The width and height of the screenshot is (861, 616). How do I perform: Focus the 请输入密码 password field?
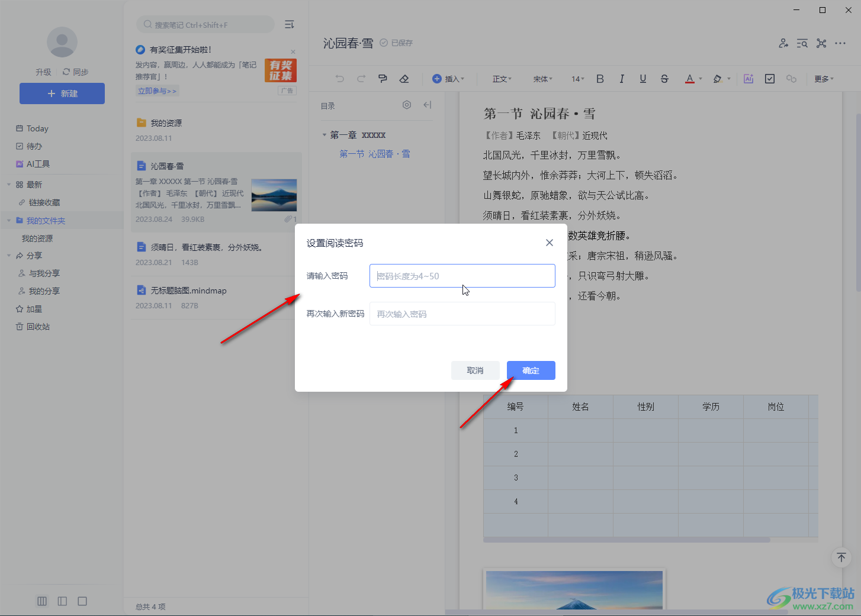462,276
